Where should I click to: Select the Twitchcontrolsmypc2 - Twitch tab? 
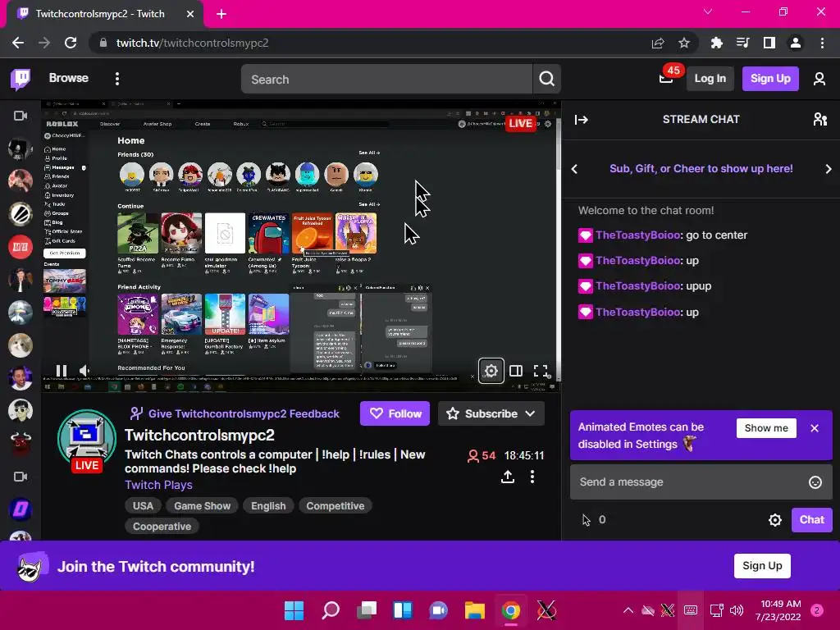[105, 14]
